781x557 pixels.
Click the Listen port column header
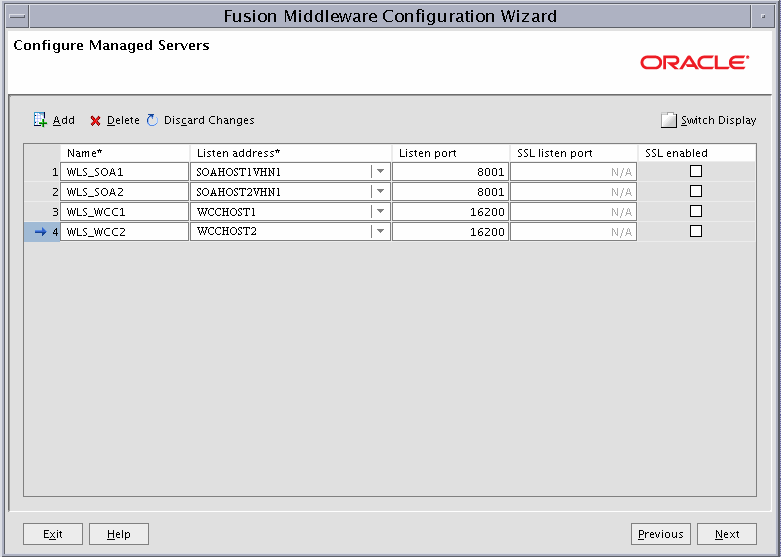[450, 153]
